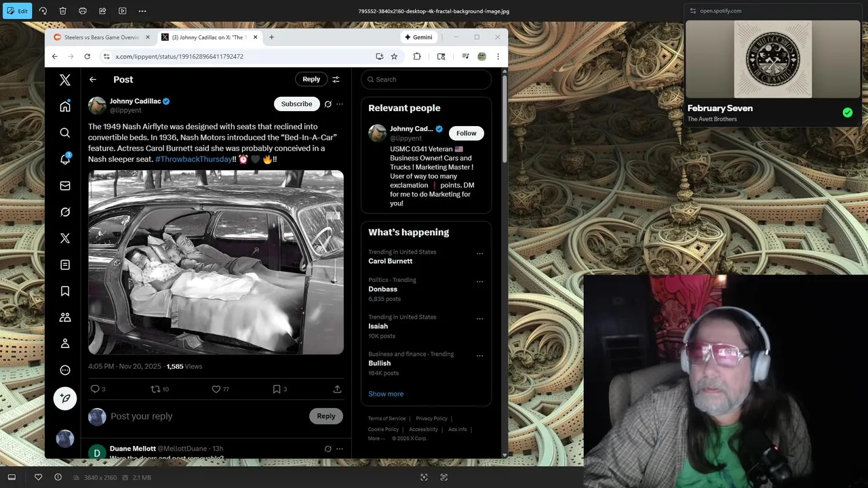Open reply sorting filter icon
This screenshot has width=868, height=488.
pos(336,79)
